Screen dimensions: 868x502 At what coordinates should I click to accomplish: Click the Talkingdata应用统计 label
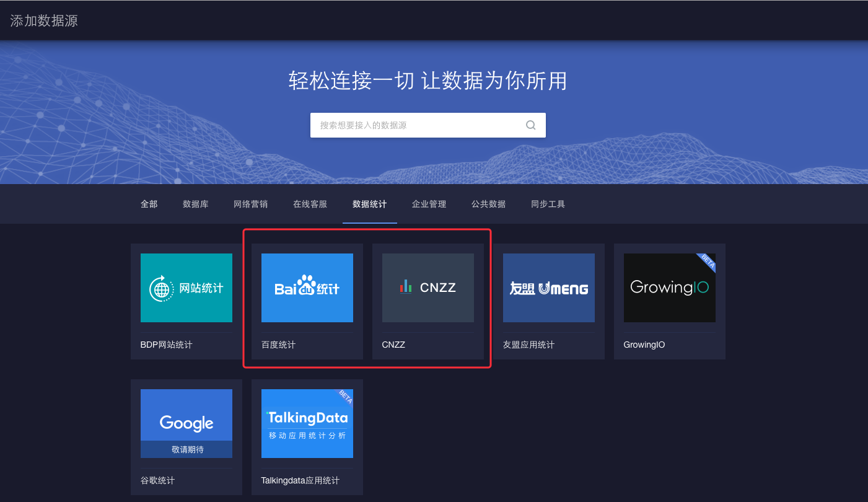(x=300, y=480)
